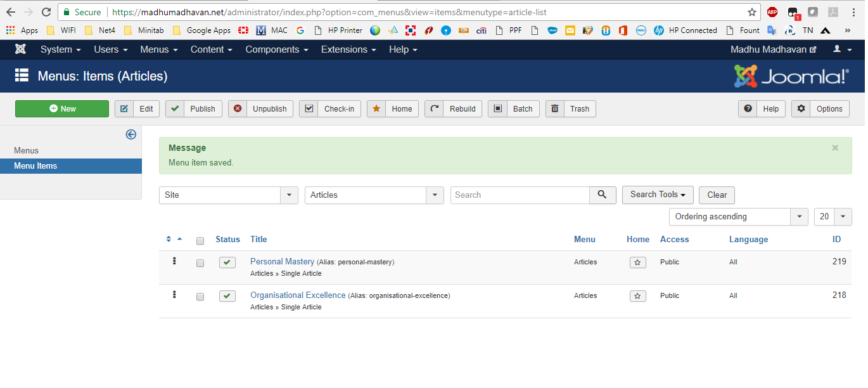Sort by Home column header
This screenshot has width=868, height=388.
point(638,239)
